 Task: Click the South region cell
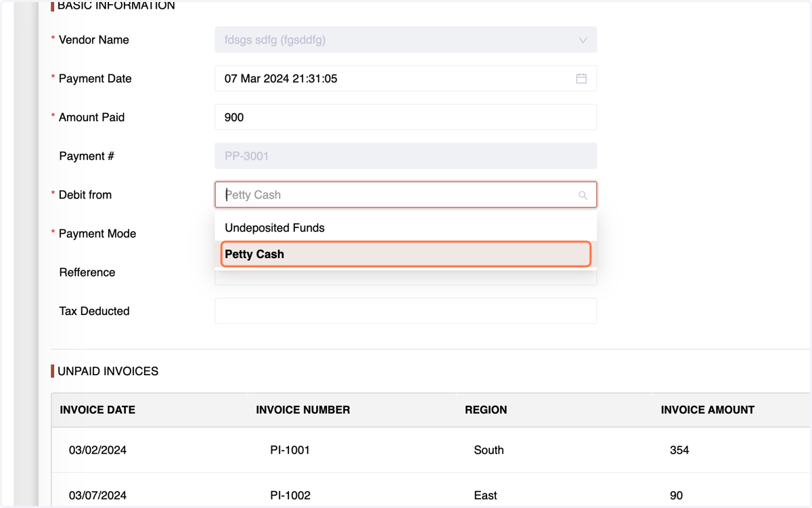[489, 450]
